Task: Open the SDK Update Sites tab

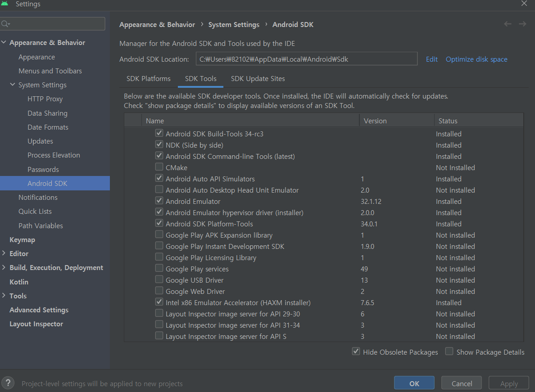Action: (258, 78)
